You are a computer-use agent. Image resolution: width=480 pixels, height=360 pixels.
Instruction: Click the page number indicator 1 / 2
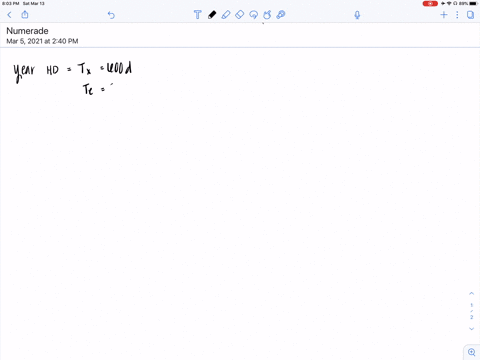tap(471, 311)
